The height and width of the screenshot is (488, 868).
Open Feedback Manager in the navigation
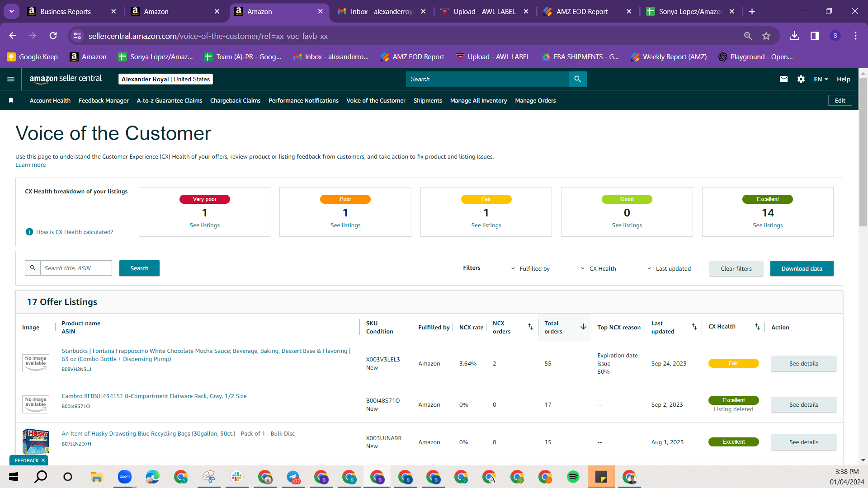click(104, 100)
